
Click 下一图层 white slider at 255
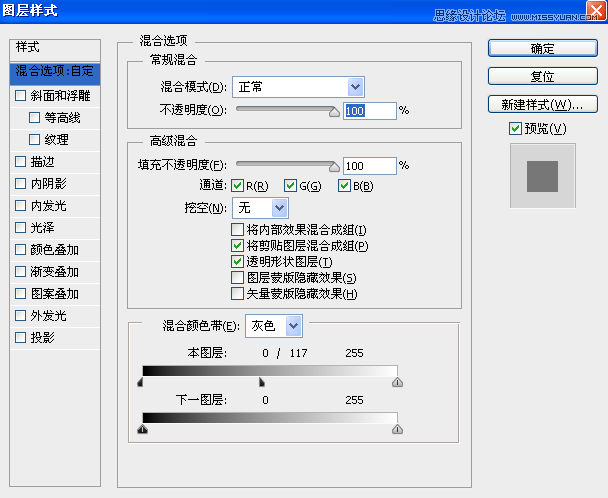tap(397, 429)
